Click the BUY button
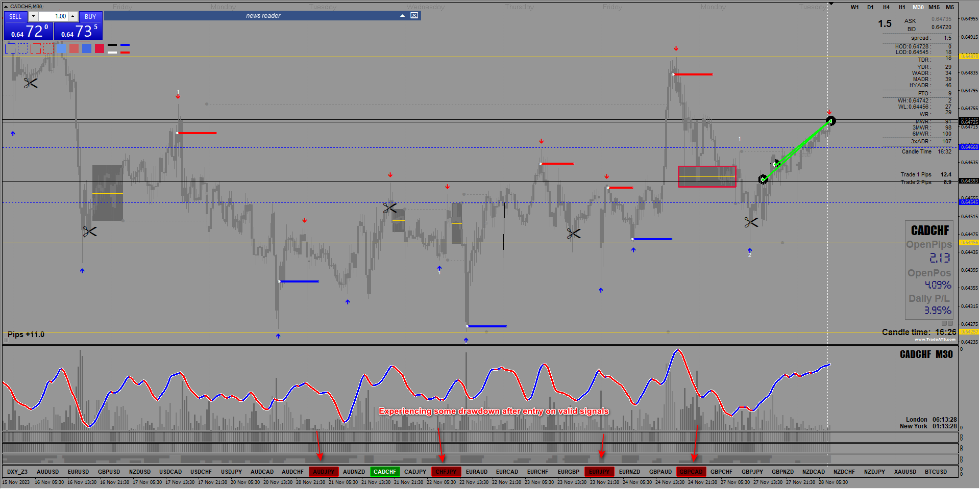Screen dimensions: 980x489 tap(90, 17)
